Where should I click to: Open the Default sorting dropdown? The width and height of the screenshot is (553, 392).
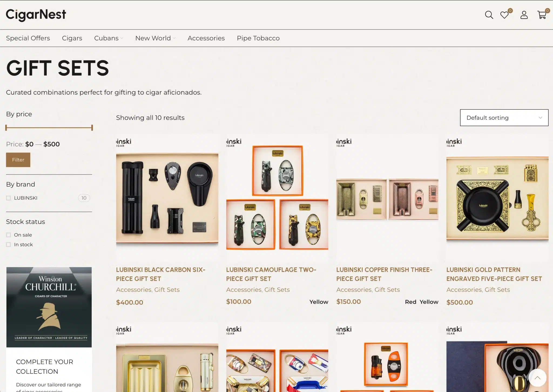tap(504, 118)
